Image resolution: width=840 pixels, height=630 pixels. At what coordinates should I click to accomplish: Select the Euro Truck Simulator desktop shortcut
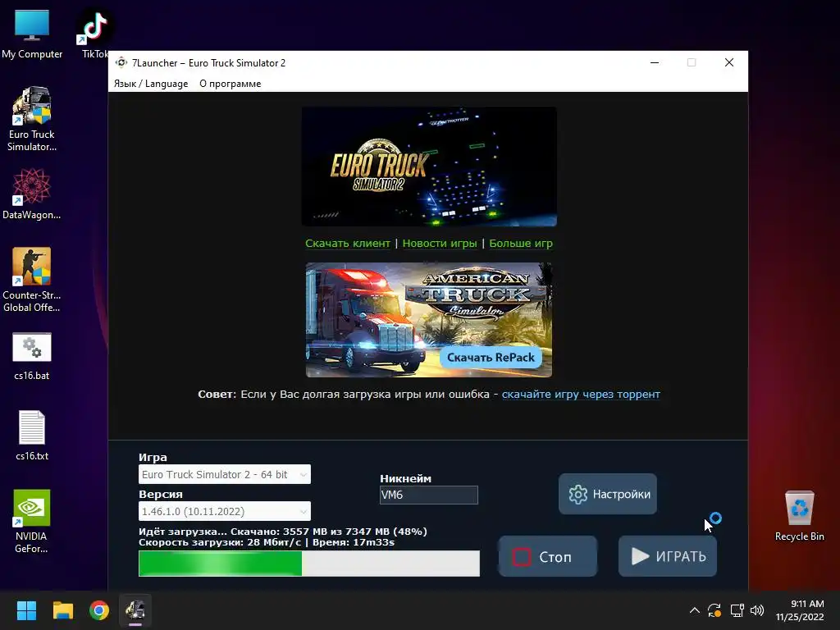(32, 119)
